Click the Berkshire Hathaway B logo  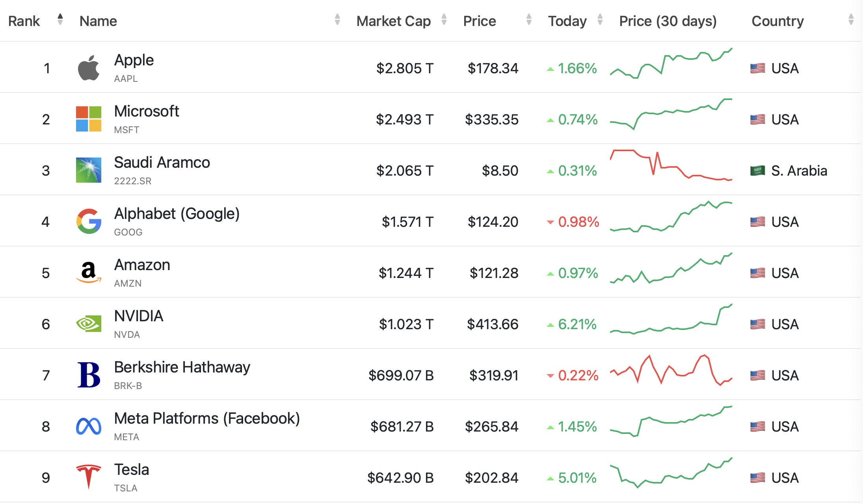89,375
